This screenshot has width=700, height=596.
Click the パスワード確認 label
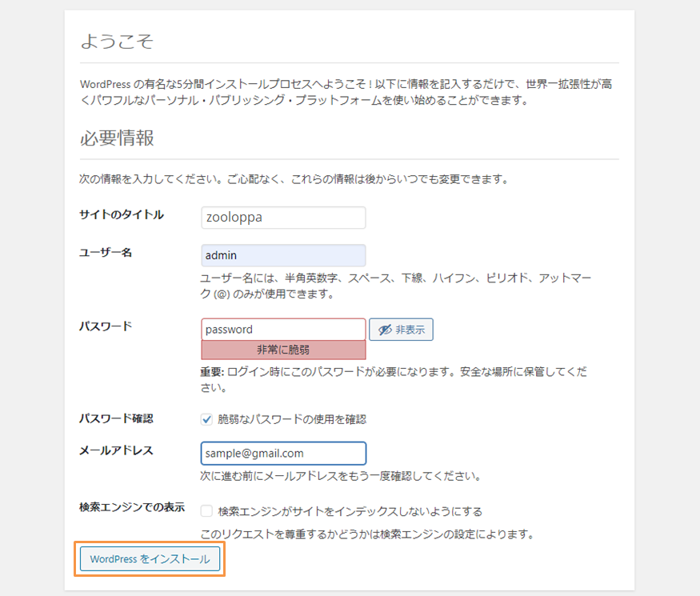[x=116, y=418]
